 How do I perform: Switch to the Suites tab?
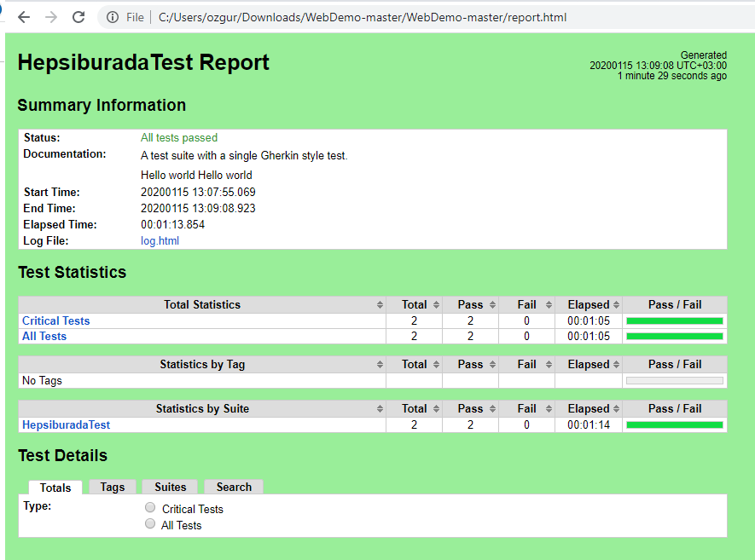pos(170,487)
